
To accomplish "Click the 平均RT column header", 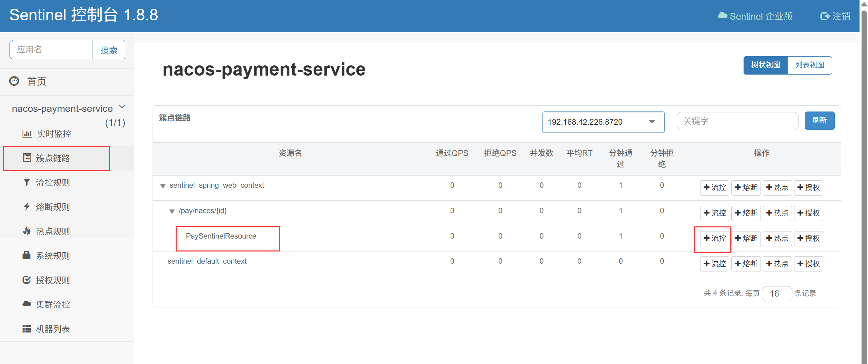I will [579, 153].
